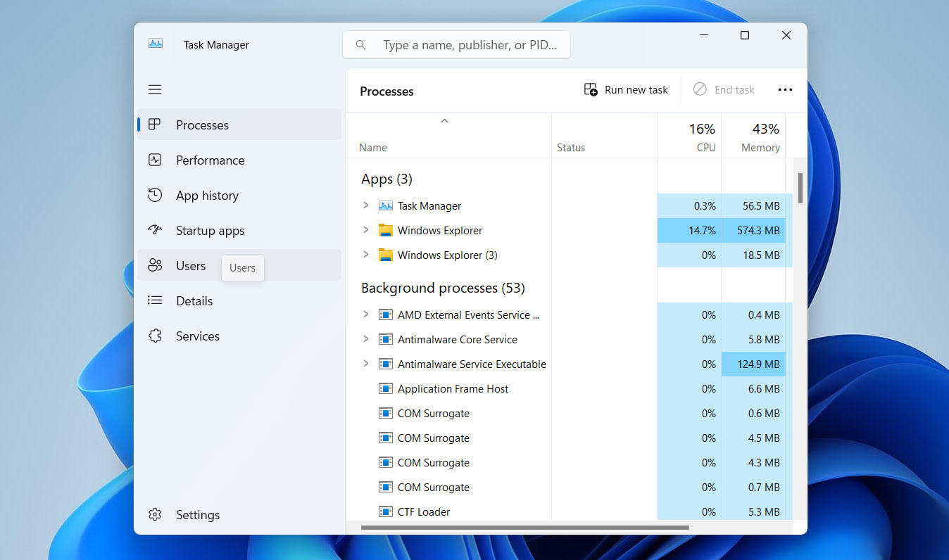This screenshot has width=949, height=560.
Task: Click the sort arrow above Name column
Action: coord(444,121)
